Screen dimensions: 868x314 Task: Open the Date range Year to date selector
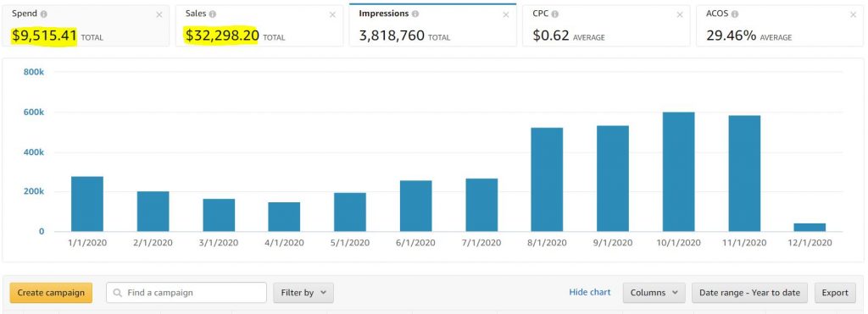749,293
